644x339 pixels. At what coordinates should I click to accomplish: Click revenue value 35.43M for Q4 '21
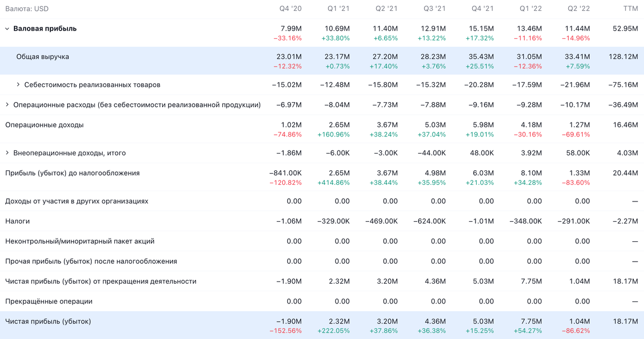[482, 56]
